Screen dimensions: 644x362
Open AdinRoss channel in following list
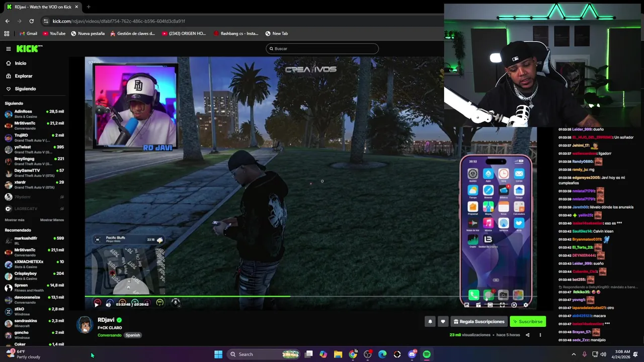pyautogui.click(x=34, y=114)
